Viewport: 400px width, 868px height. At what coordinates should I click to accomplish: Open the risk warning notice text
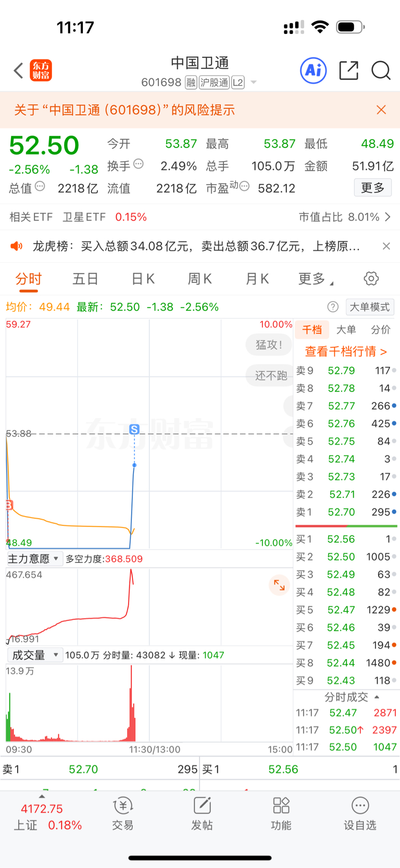click(x=124, y=109)
